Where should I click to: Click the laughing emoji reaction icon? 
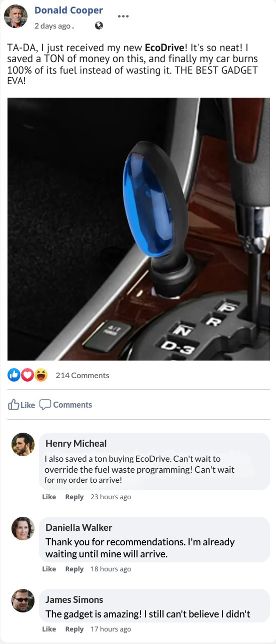click(41, 375)
